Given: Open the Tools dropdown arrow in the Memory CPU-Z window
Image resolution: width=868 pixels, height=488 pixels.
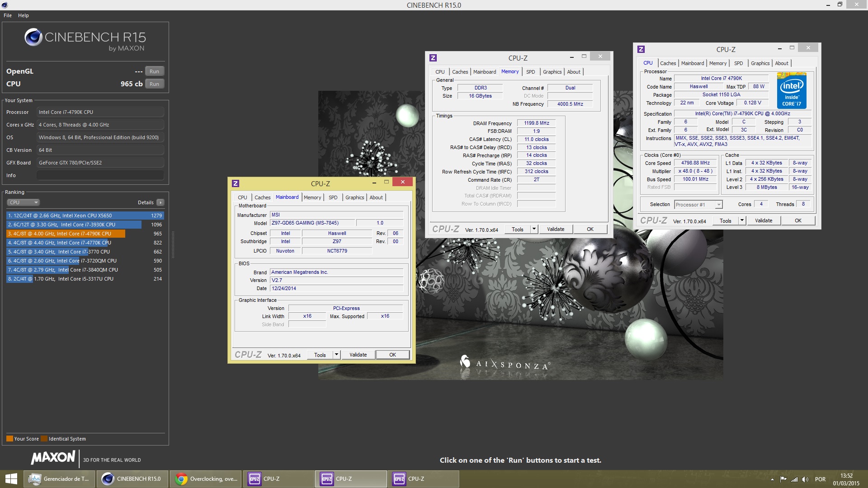Looking at the screenshot, I should [x=534, y=229].
